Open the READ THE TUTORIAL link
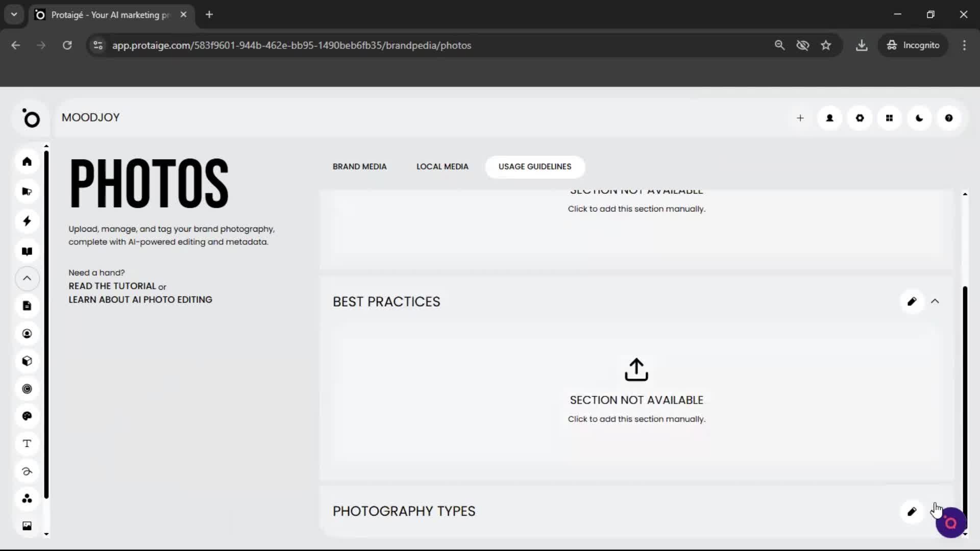The width and height of the screenshot is (980, 551). (x=111, y=286)
